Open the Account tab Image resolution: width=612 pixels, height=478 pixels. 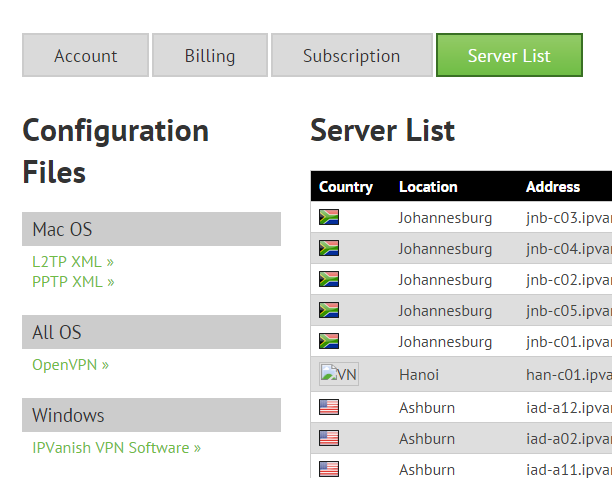coord(85,55)
